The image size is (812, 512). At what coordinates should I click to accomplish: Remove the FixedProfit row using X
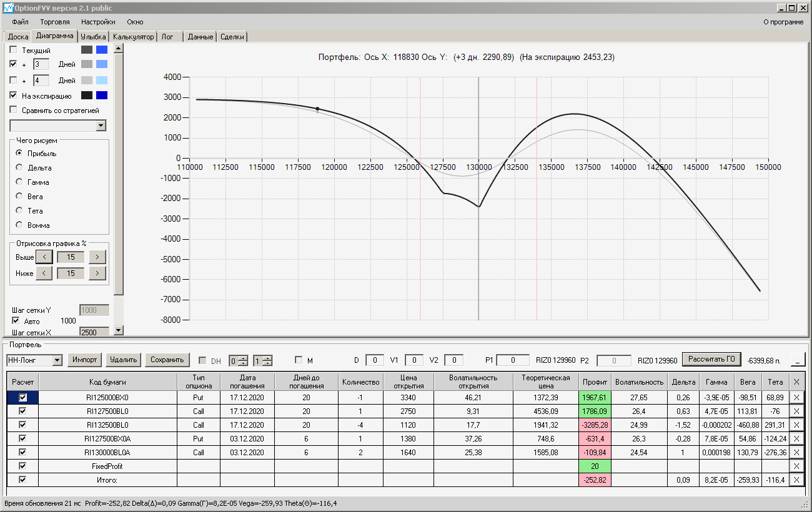pos(796,466)
